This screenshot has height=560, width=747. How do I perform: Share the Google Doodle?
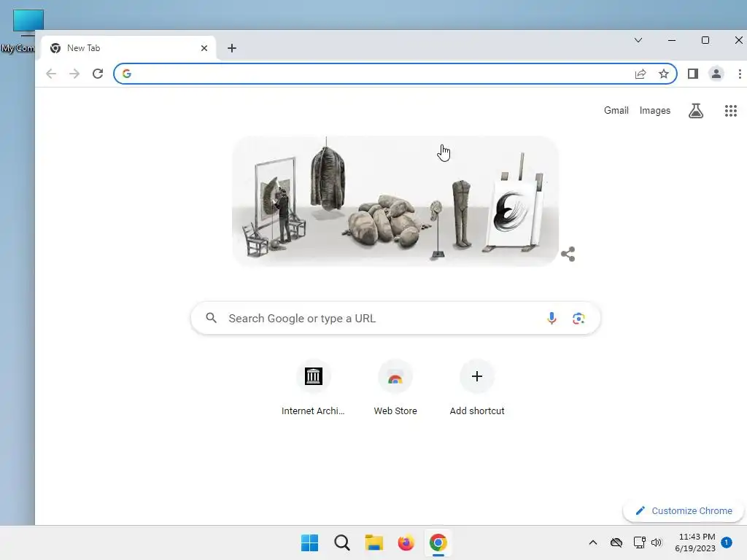[x=568, y=254]
